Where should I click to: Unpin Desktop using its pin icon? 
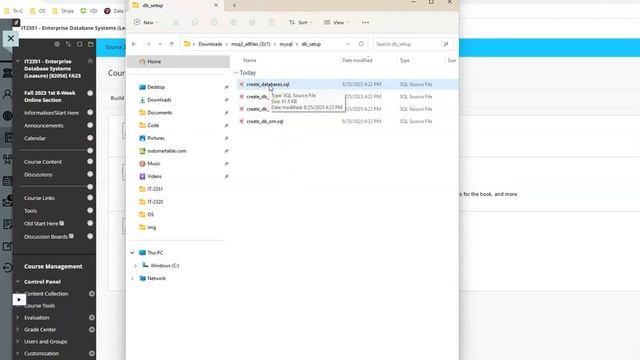(x=226, y=87)
